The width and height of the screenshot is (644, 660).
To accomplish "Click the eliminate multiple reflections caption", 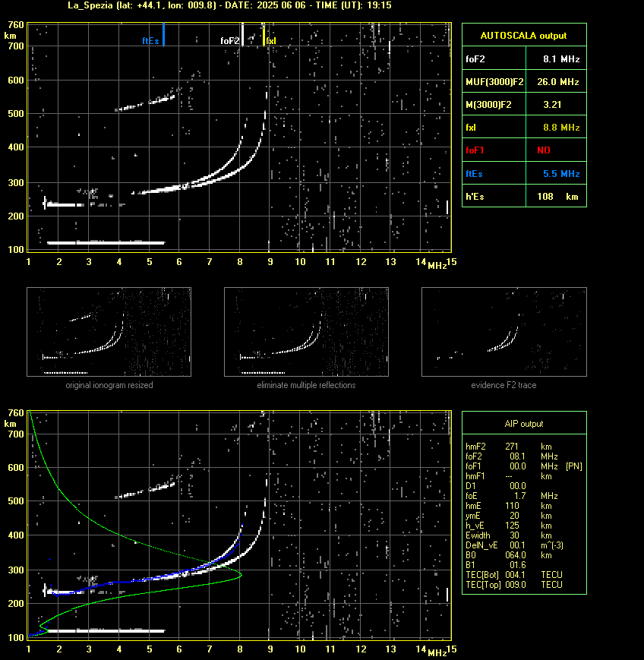I will click(x=306, y=385).
